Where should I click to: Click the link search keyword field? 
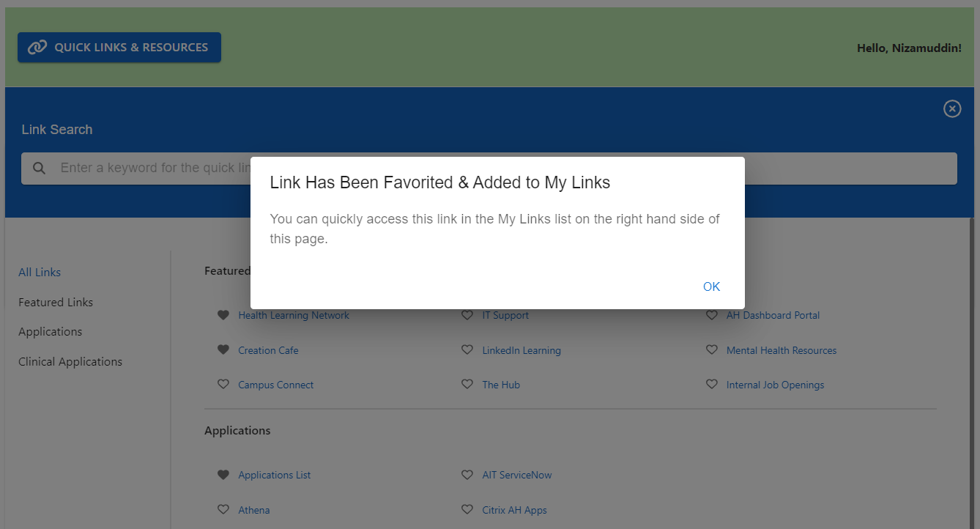(489, 169)
